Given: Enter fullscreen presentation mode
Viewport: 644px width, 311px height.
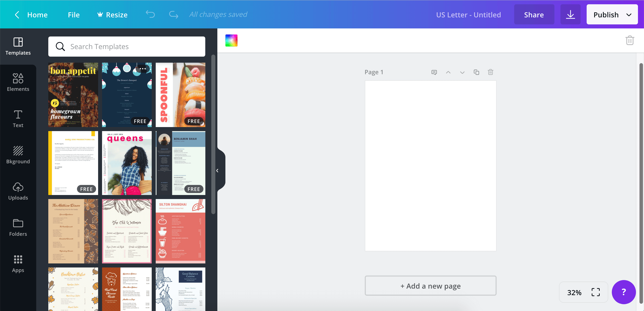Looking at the screenshot, I should [595, 292].
